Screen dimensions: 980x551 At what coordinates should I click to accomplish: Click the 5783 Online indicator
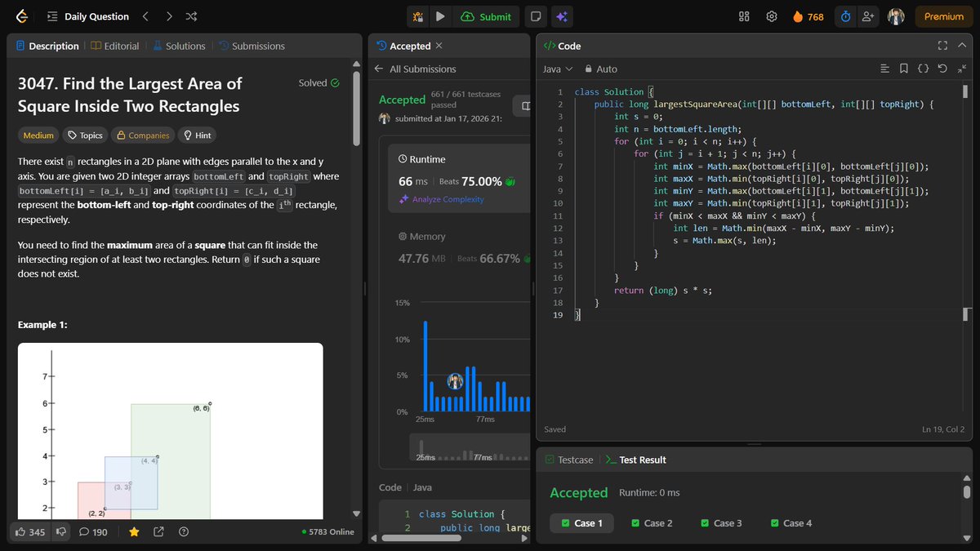(x=327, y=531)
